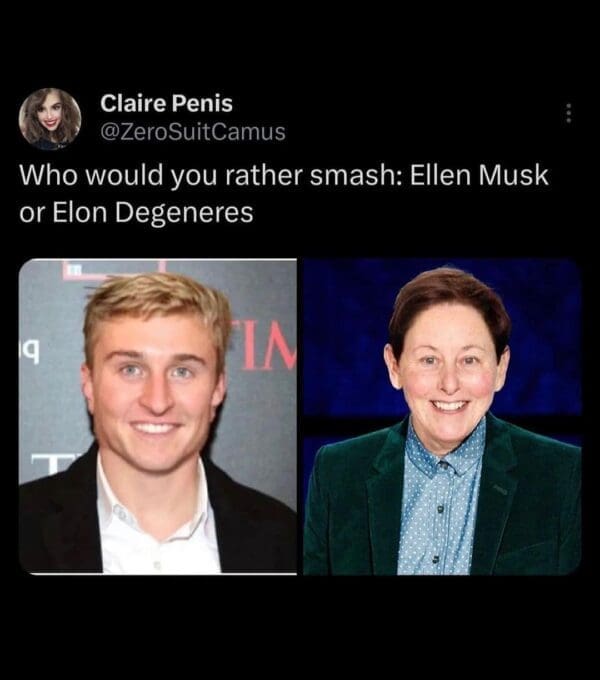Open the Claire display name profile
The width and height of the screenshot is (600, 680).
click(x=166, y=103)
